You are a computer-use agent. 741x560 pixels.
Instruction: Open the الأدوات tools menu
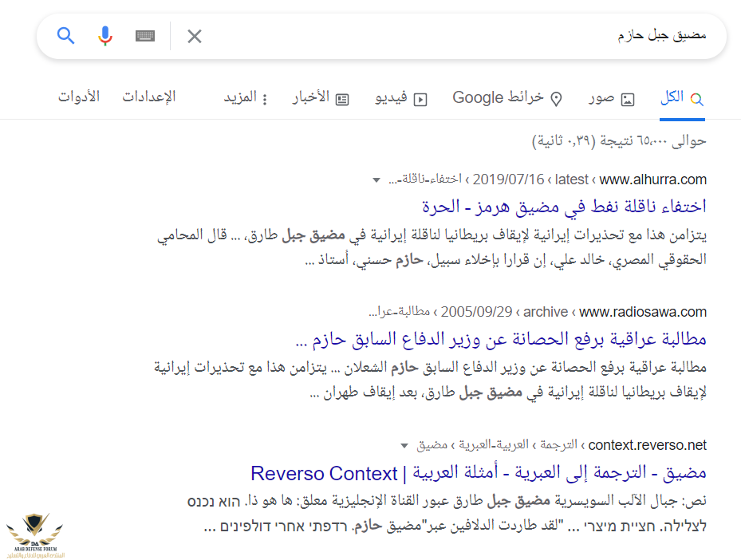pos(79,97)
